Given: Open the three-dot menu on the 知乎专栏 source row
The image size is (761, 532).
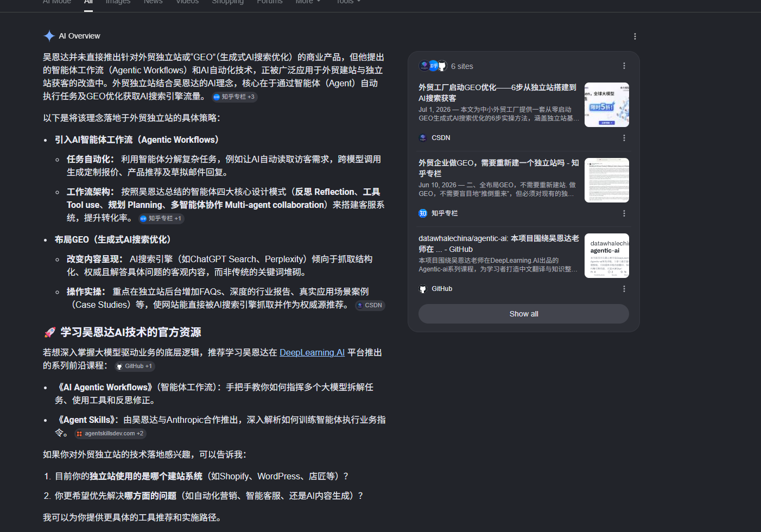Looking at the screenshot, I should point(624,213).
